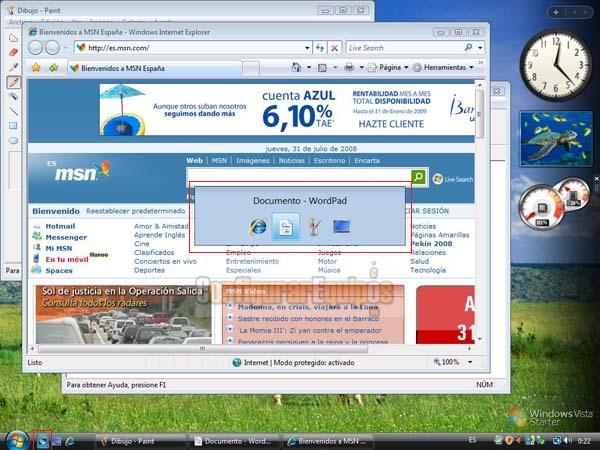
Task: Print the page with the printer icon
Action: (349, 67)
